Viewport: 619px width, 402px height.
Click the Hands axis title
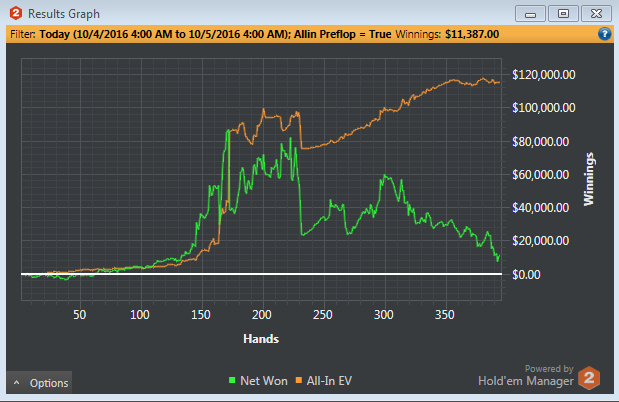261,339
